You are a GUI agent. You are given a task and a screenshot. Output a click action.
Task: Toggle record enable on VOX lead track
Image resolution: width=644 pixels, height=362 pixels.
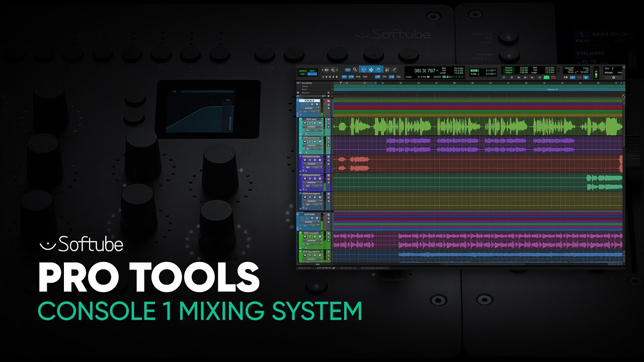pos(305,123)
